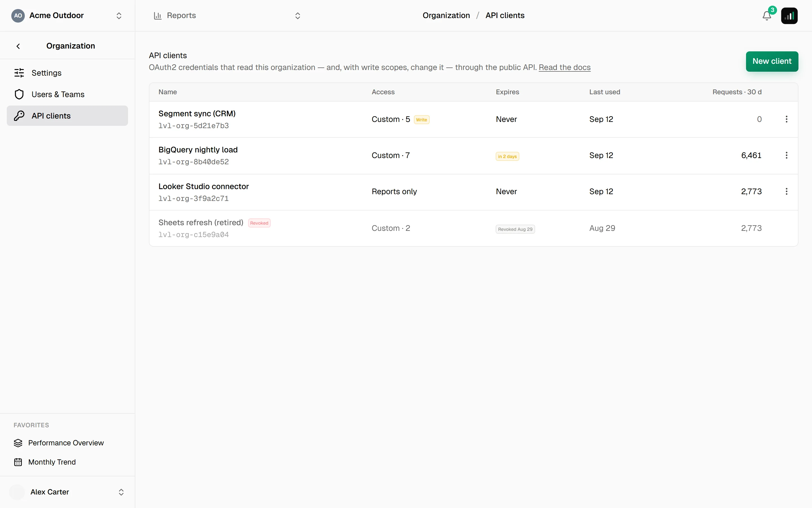Click the Reports bar chart icon
This screenshot has height=508, width=812.
pyautogui.click(x=158, y=16)
